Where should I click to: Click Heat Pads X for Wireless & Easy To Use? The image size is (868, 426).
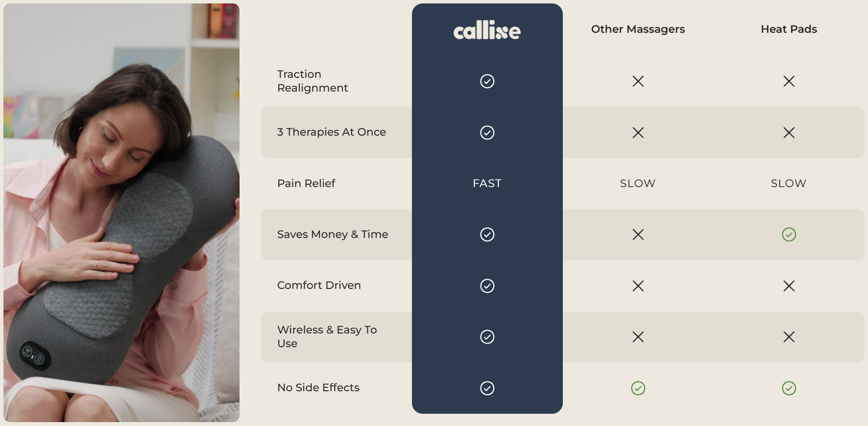(x=789, y=337)
